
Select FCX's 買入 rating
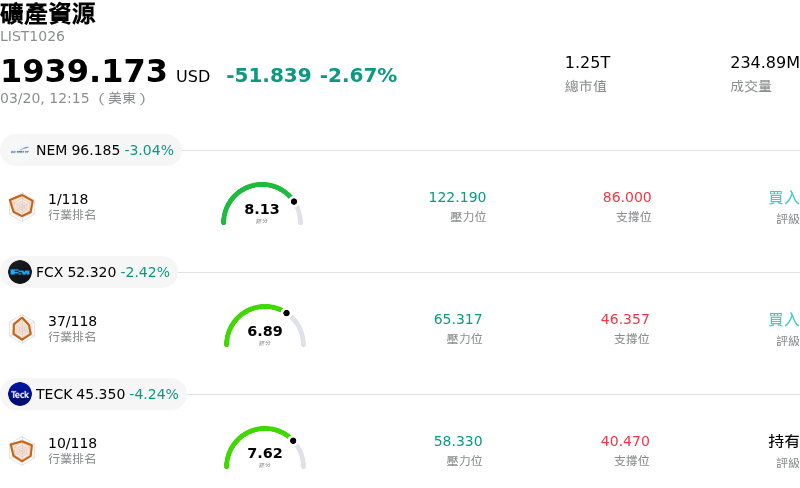(783, 320)
